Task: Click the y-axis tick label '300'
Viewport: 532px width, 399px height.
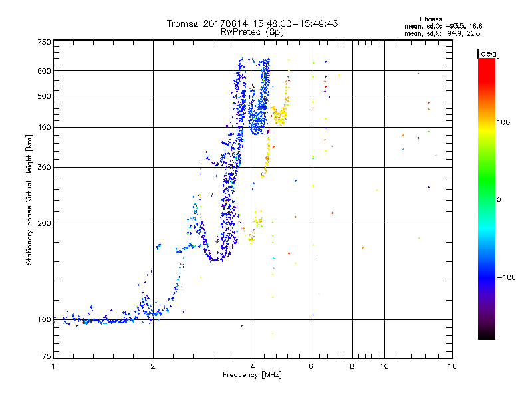Action: [x=44, y=167]
